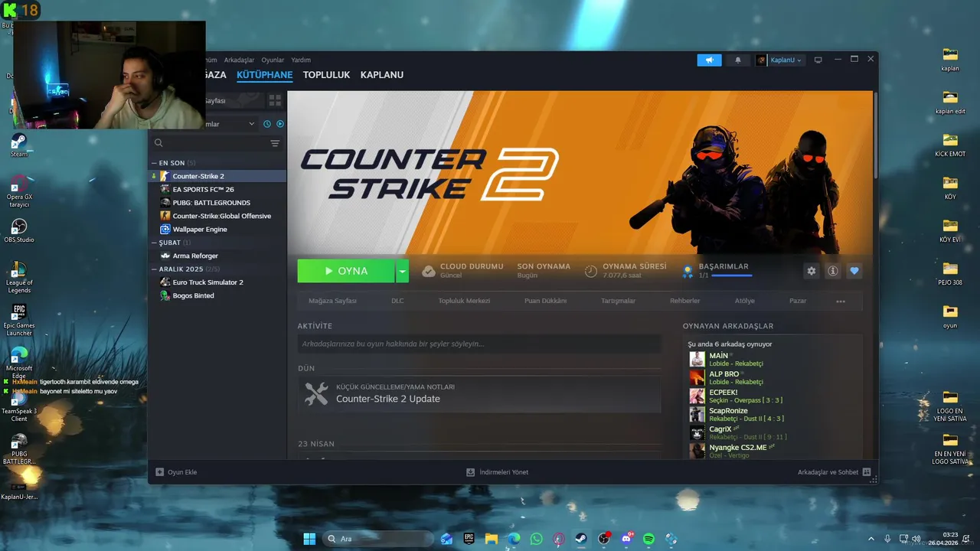Click Oyun Ekle add game button
The height and width of the screenshot is (551, 980).
click(x=176, y=472)
